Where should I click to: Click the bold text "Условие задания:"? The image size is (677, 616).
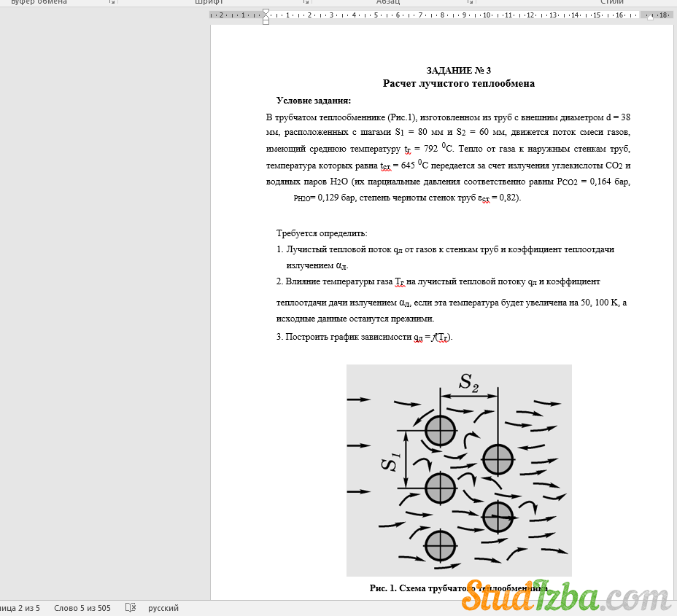point(314,101)
